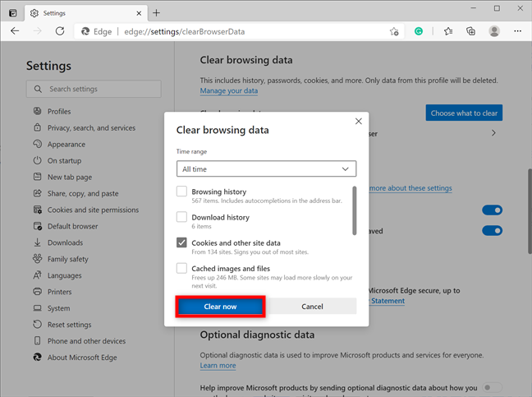Viewport: 532px width, 397px height.
Task: Open Privacy, search, and services label
Action: tap(91, 128)
